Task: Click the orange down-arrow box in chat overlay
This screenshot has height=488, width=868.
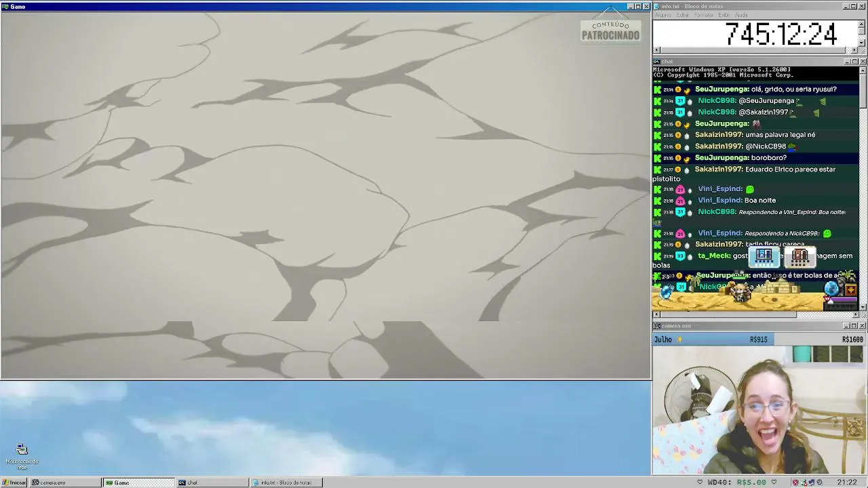Action: [x=850, y=289]
